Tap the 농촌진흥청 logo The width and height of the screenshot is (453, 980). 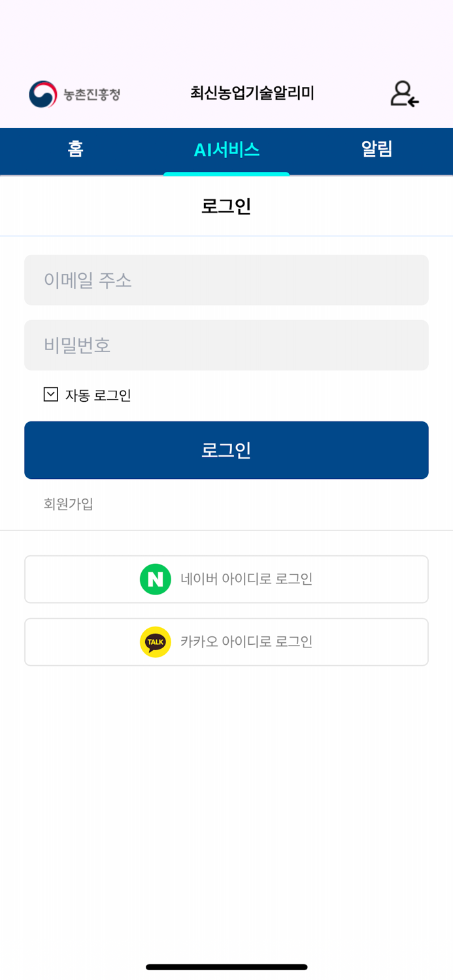click(73, 93)
